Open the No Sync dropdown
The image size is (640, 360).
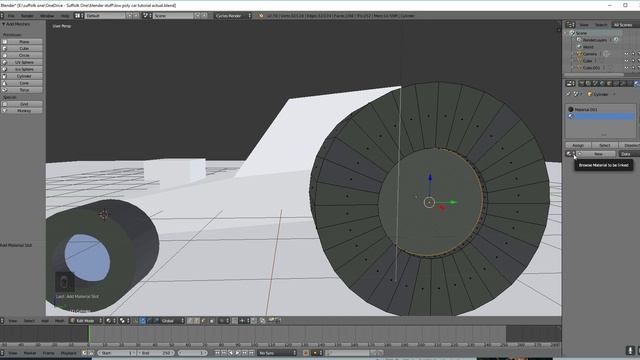coord(277,353)
